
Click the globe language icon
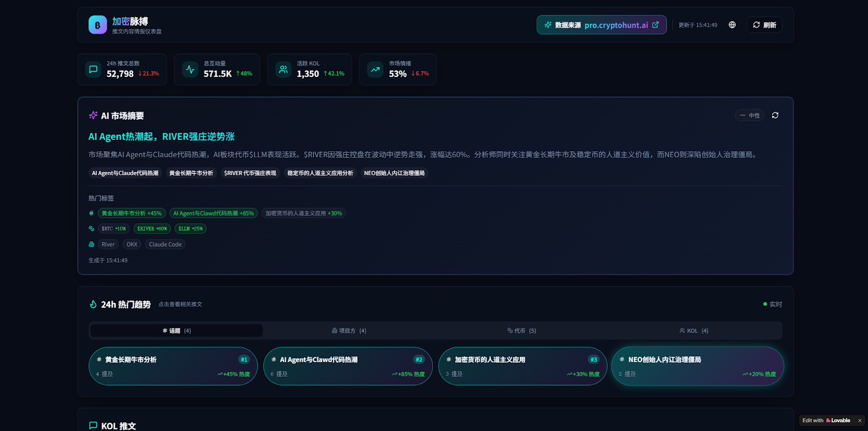(732, 25)
